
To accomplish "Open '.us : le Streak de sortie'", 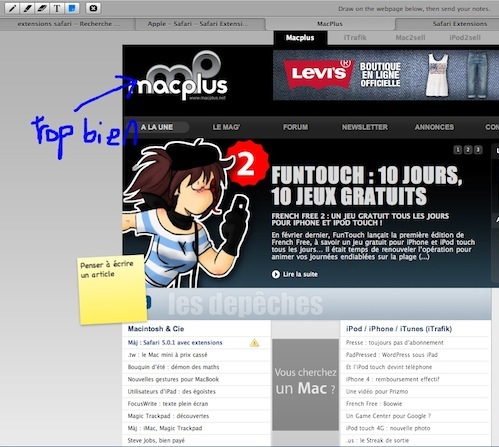I will 377,441.
